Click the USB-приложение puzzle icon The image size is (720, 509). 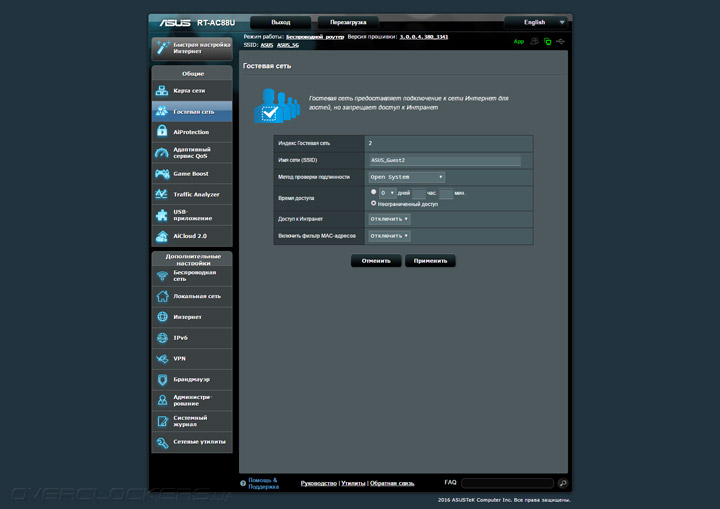coord(162,215)
